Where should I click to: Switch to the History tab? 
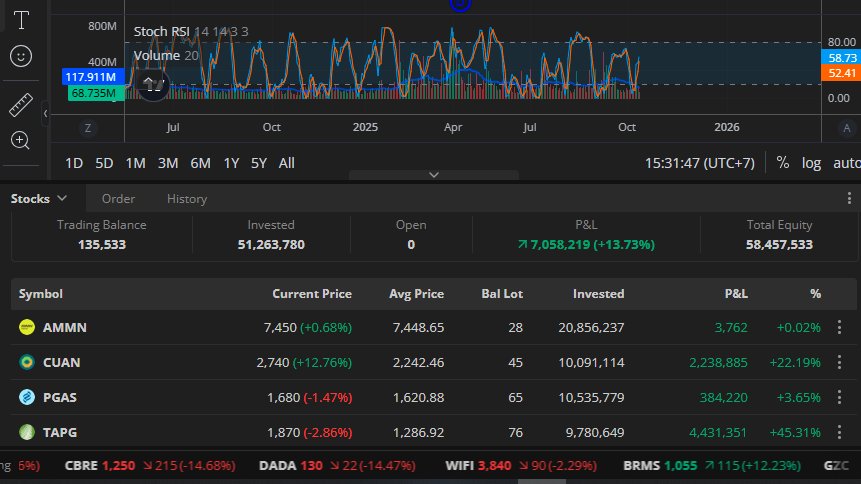click(187, 199)
